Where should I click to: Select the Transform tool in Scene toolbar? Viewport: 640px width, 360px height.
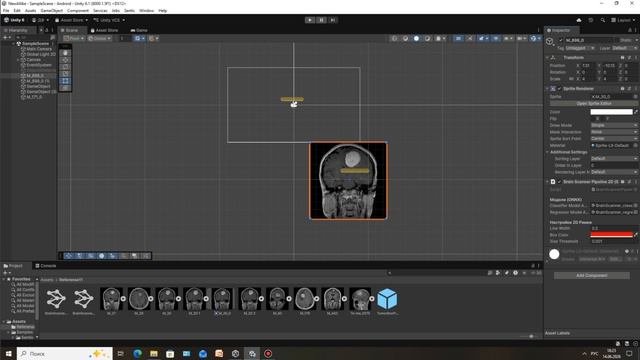tap(65, 88)
